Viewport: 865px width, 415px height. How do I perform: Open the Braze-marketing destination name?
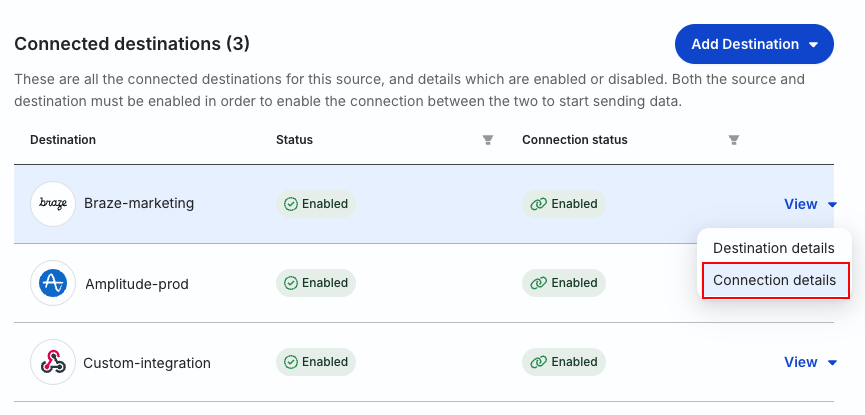point(139,204)
